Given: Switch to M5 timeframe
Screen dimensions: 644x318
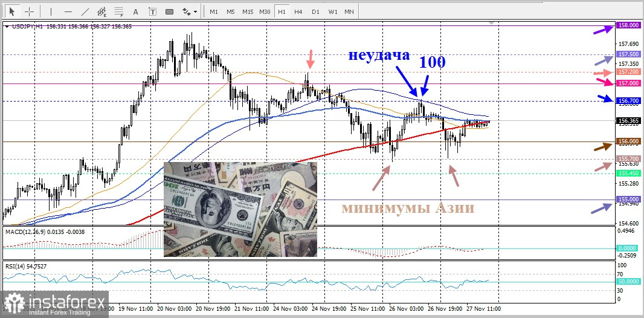Looking at the screenshot, I should (230, 11).
